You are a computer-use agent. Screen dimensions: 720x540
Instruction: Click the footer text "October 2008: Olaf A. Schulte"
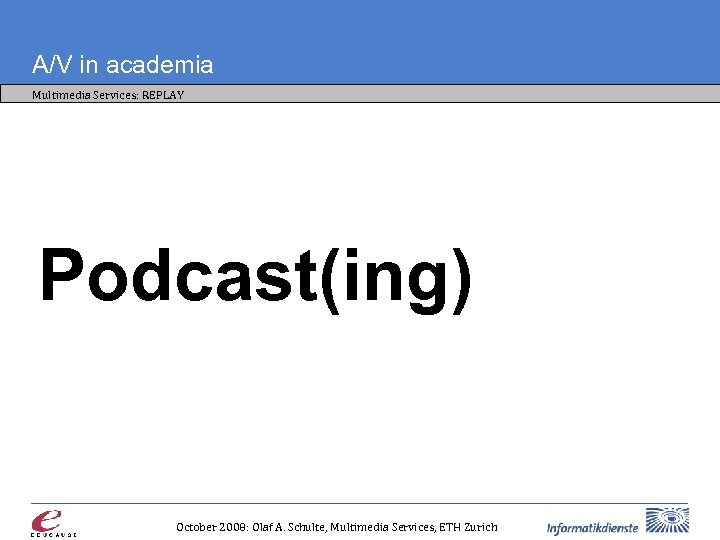251,527
